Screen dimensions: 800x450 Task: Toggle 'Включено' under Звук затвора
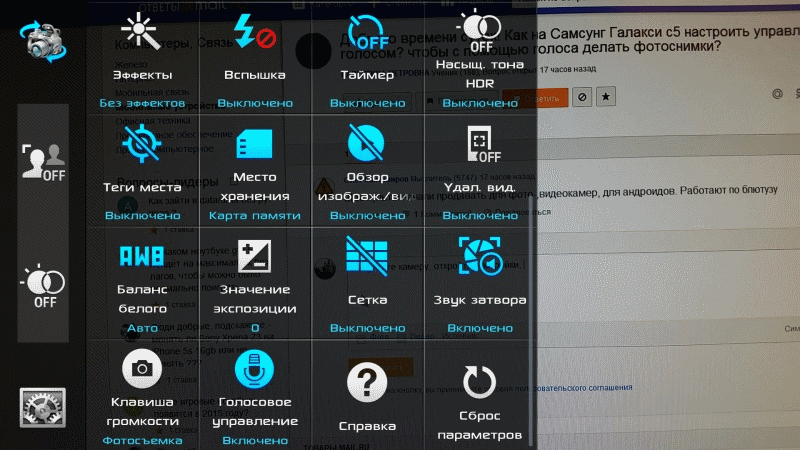(480, 328)
